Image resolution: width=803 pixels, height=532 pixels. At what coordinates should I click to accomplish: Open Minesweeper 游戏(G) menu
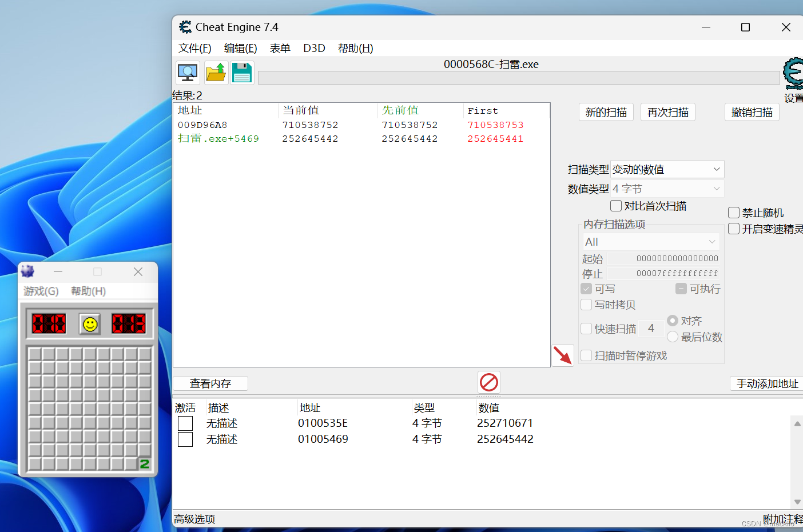pos(41,291)
